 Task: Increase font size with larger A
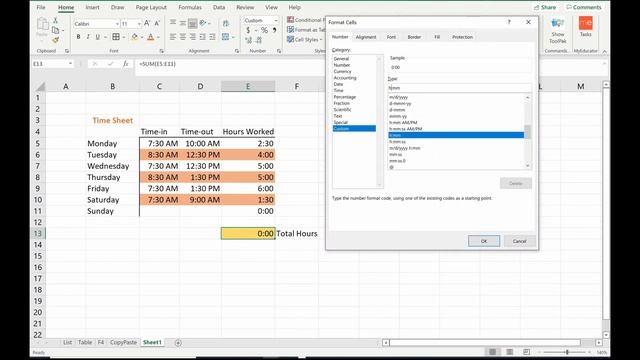(147, 23)
